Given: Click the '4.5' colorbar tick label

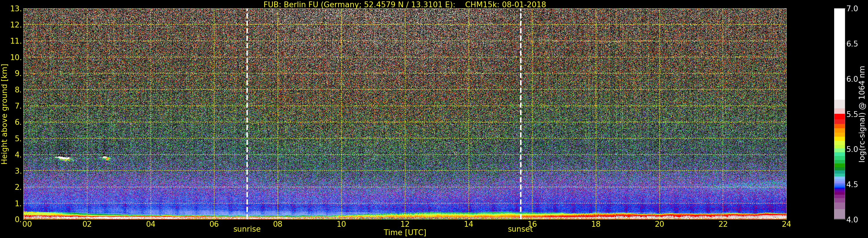Looking at the screenshot, I should [x=852, y=185].
